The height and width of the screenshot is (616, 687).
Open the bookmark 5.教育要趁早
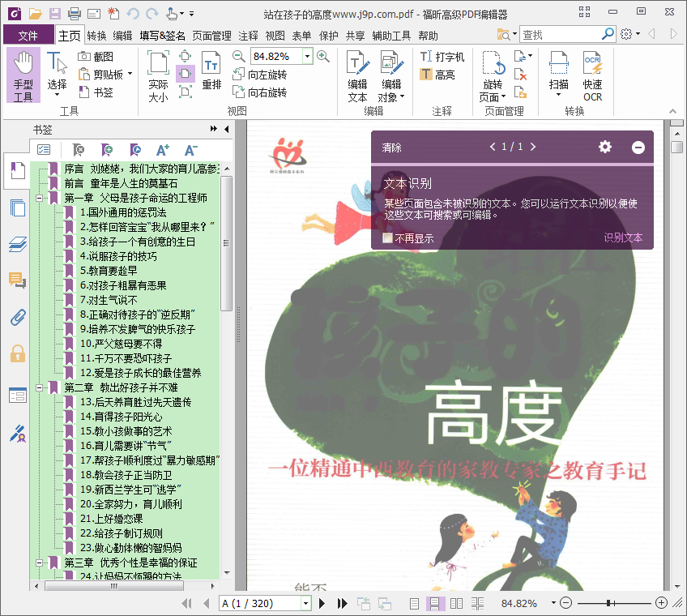109,271
